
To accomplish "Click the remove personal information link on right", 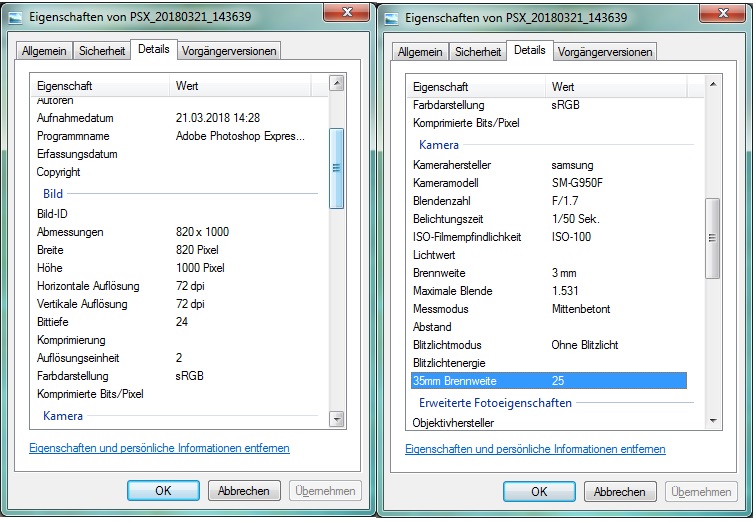I will 535,449.
